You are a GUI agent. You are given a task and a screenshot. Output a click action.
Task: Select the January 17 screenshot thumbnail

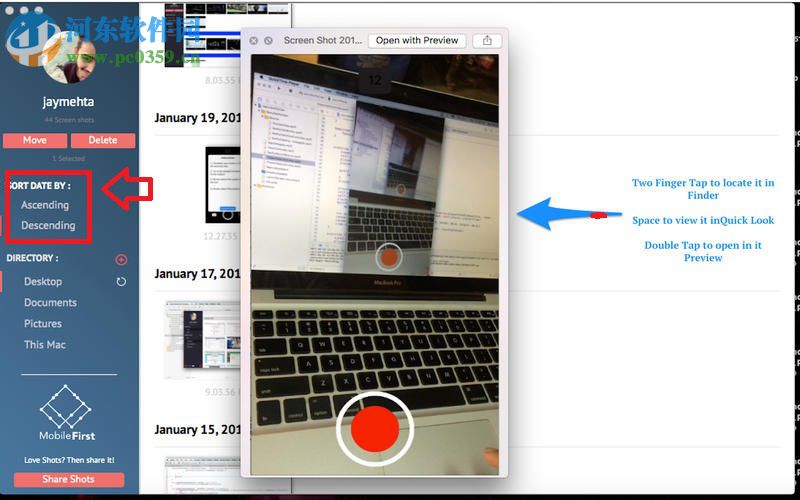(203, 339)
